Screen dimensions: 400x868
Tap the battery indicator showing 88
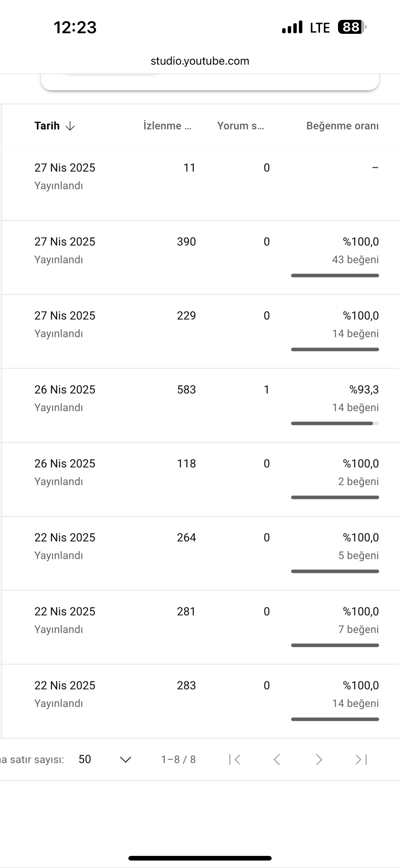click(352, 27)
